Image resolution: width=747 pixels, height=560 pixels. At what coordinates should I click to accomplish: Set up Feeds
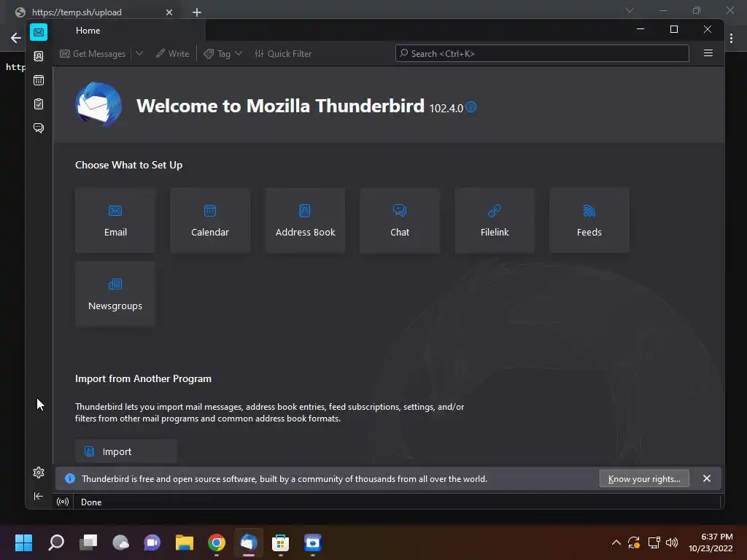point(589,220)
